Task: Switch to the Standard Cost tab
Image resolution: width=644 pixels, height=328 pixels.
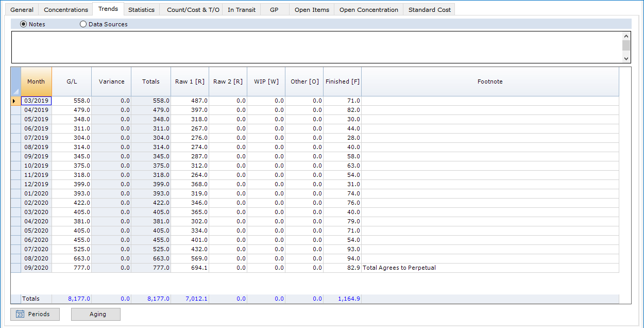Action: coord(429,9)
